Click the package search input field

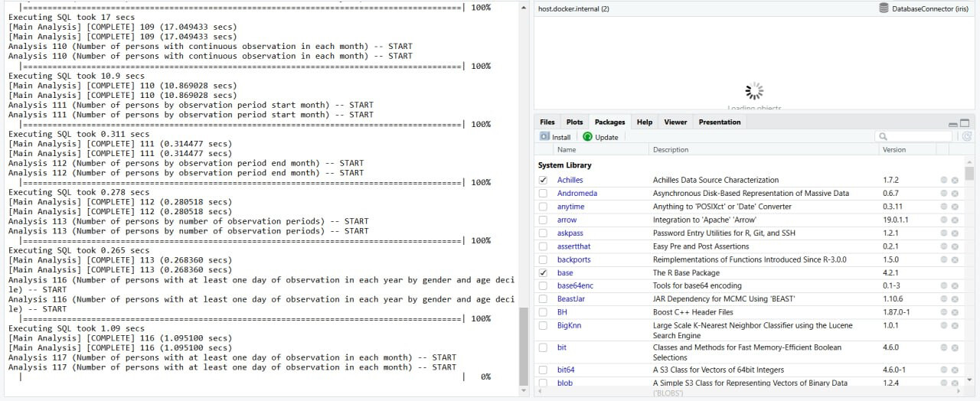tap(915, 136)
